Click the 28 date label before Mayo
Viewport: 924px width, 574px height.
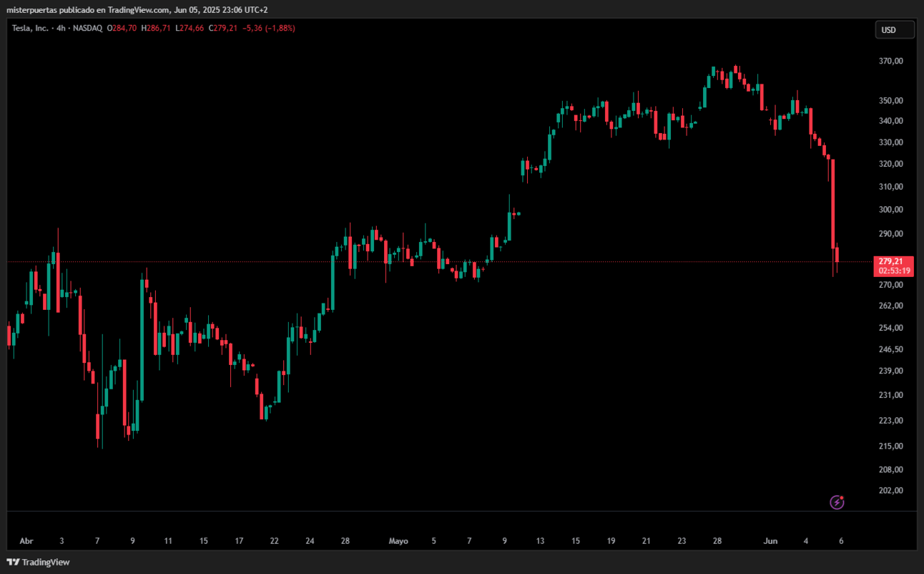[x=345, y=541]
